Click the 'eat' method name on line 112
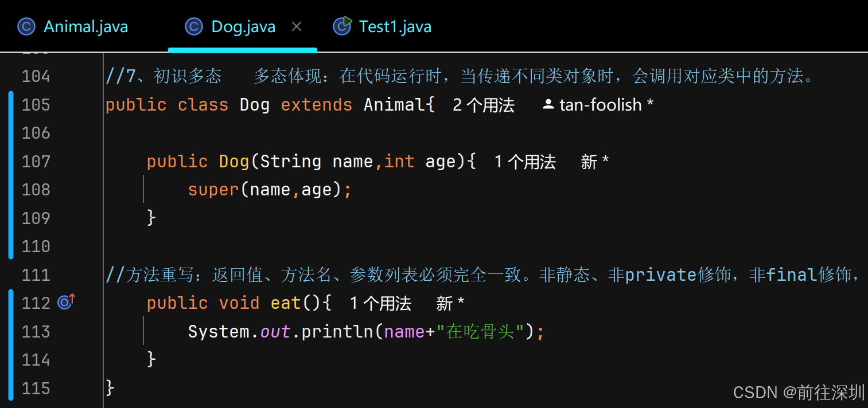 (x=286, y=303)
